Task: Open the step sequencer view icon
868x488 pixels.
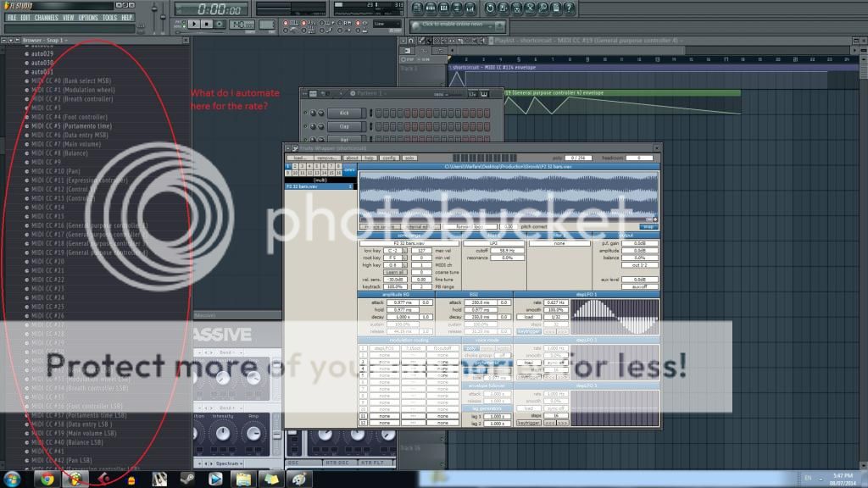Action: point(431,8)
